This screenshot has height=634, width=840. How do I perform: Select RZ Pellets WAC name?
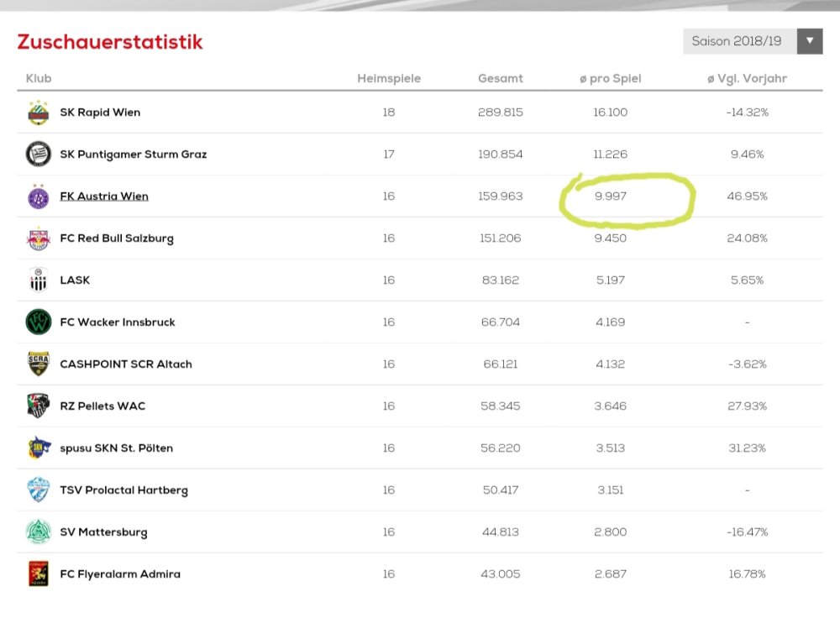click(x=102, y=406)
